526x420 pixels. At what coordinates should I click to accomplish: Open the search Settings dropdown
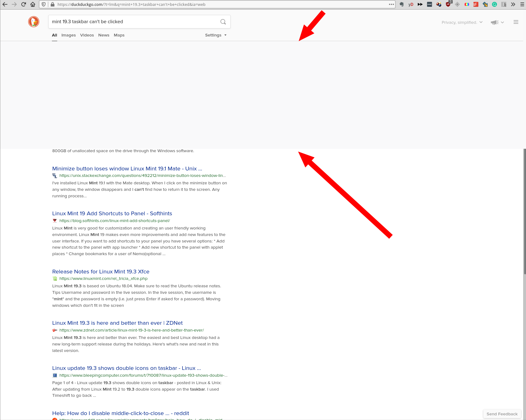(x=216, y=35)
